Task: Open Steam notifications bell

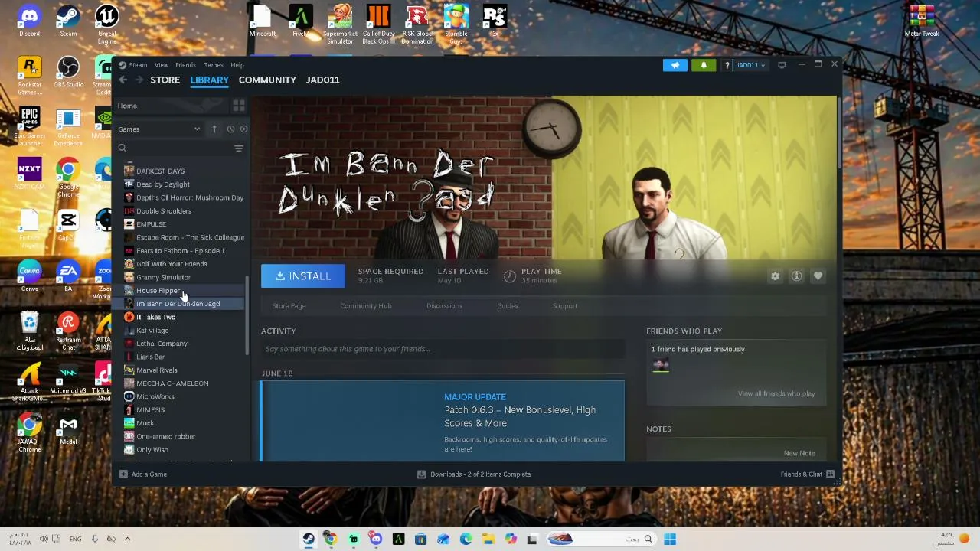Action: tap(704, 65)
